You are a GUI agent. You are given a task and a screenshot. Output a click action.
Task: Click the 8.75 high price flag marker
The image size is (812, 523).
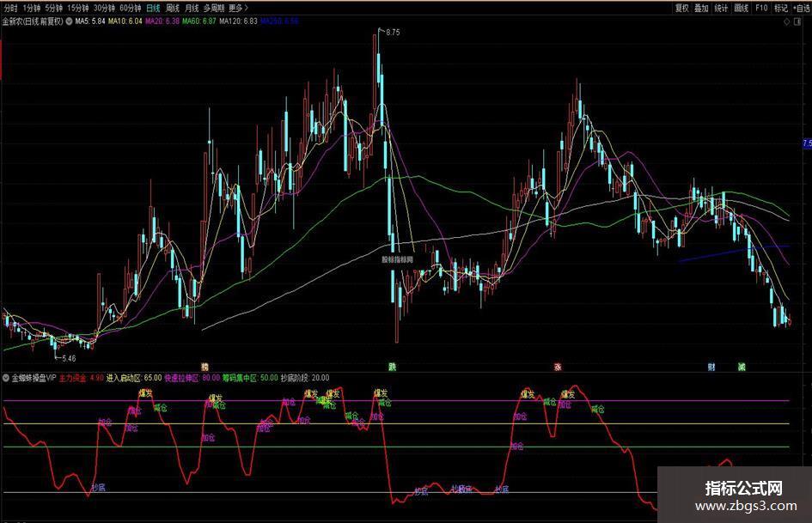tap(392, 32)
